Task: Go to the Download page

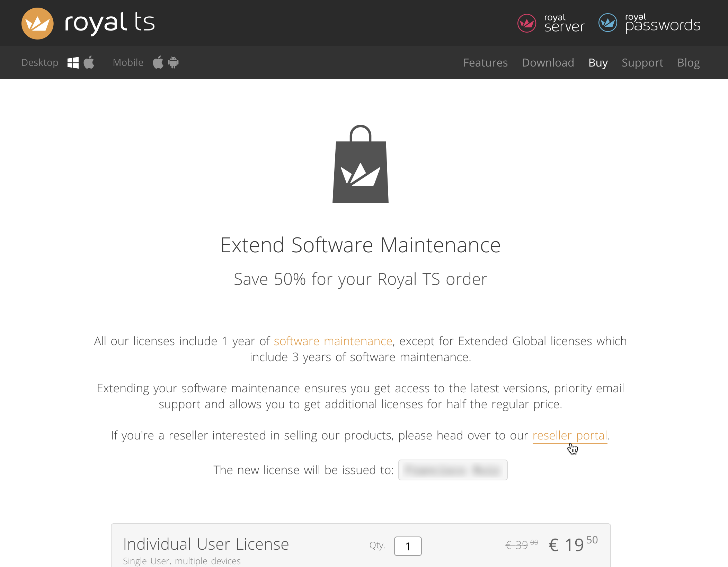Action: (548, 63)
